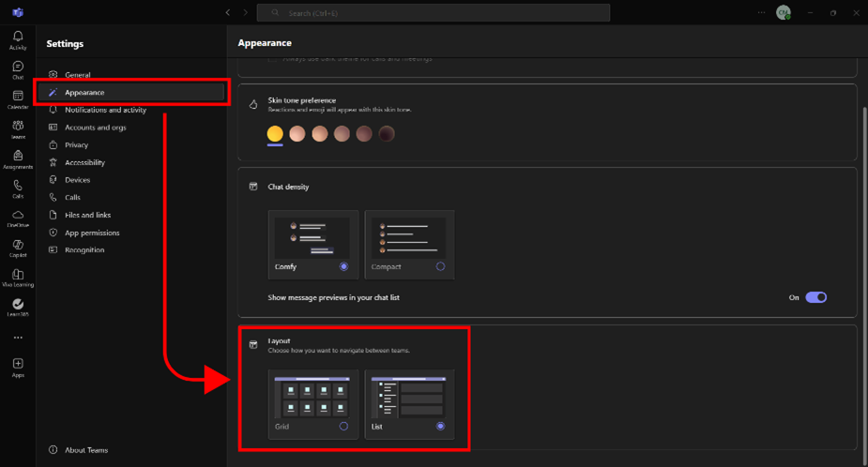
Task: Open the Calls app icon in the rail
Action: tap(18, 188)
